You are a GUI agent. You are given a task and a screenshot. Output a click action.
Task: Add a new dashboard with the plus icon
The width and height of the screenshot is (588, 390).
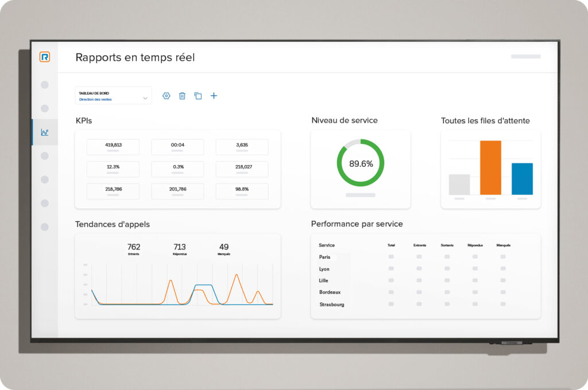(x=214, y=96)
